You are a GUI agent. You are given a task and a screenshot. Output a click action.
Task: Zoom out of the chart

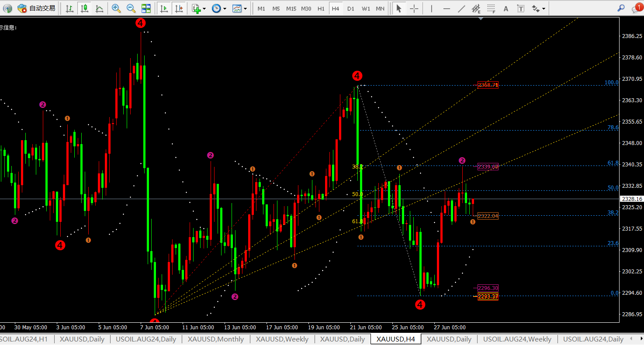point(131,8)
